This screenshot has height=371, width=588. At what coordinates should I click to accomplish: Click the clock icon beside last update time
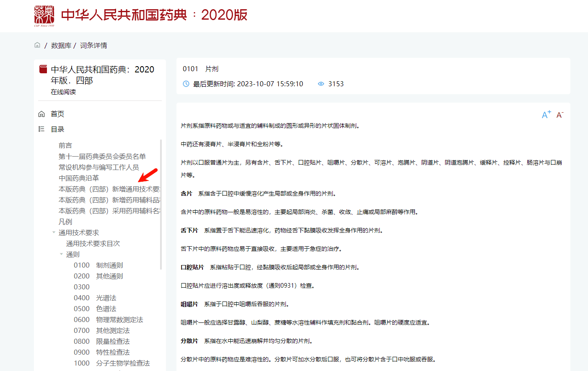[x=186, y=84]
